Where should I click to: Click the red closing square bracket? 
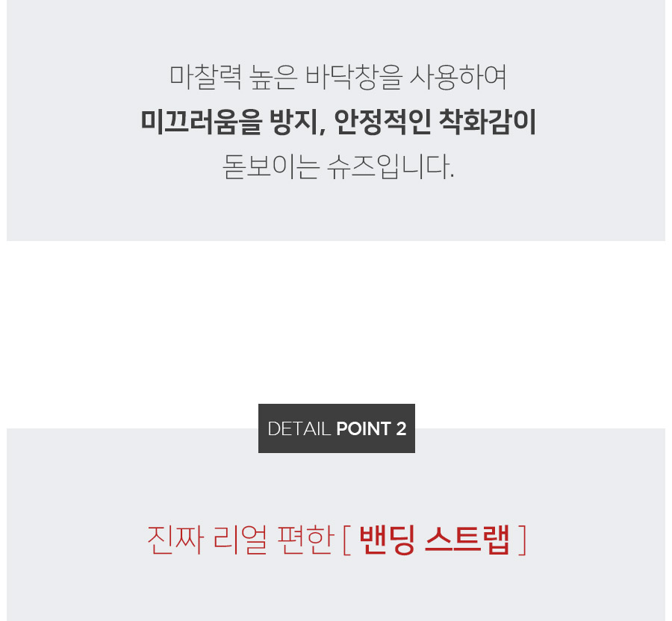[522, 540]
